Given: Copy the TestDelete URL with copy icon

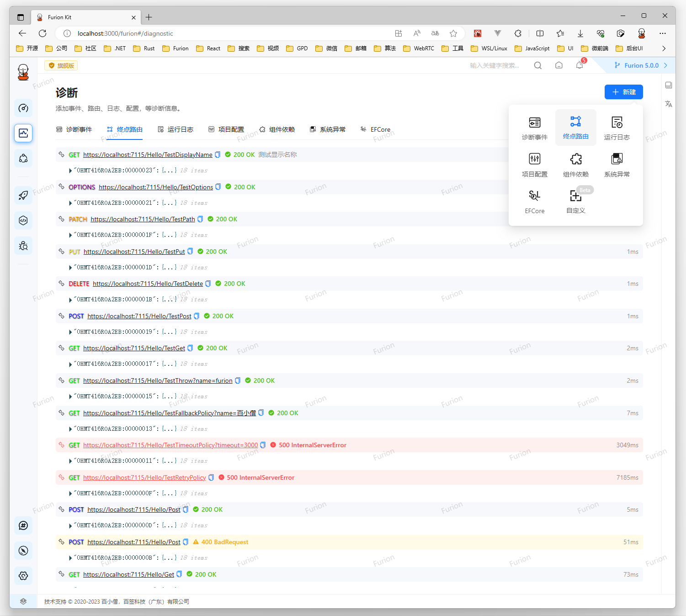Looking at the screenshot, I should coord(208,284).
